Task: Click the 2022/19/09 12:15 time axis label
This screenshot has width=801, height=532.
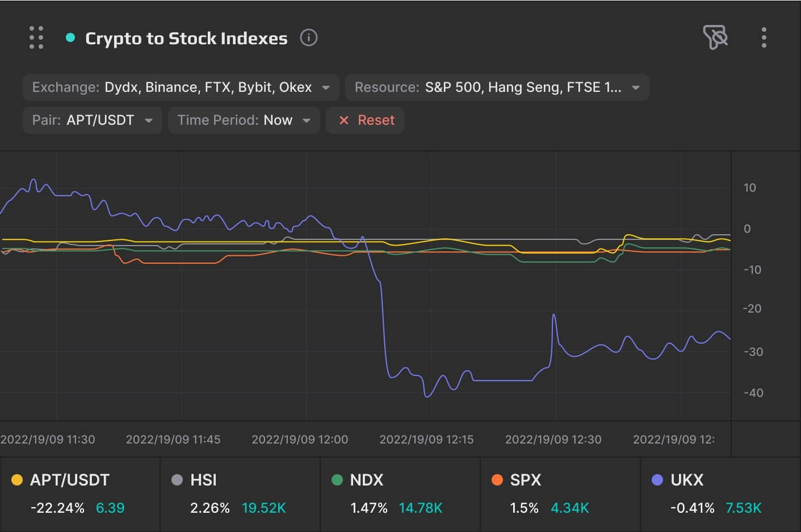Action: pyautogui.click(x=426, y=440)
